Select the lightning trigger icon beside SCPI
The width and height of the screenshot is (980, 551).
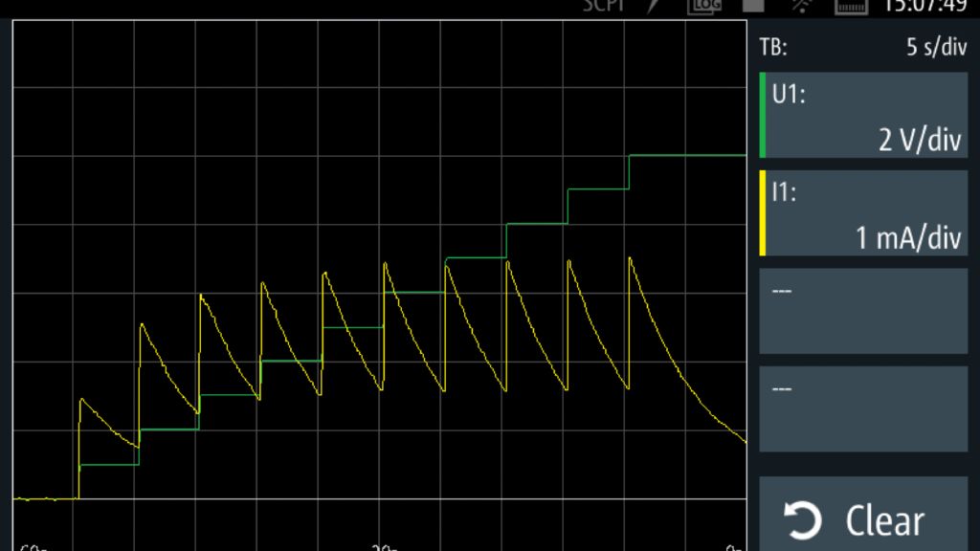[652, 7]
